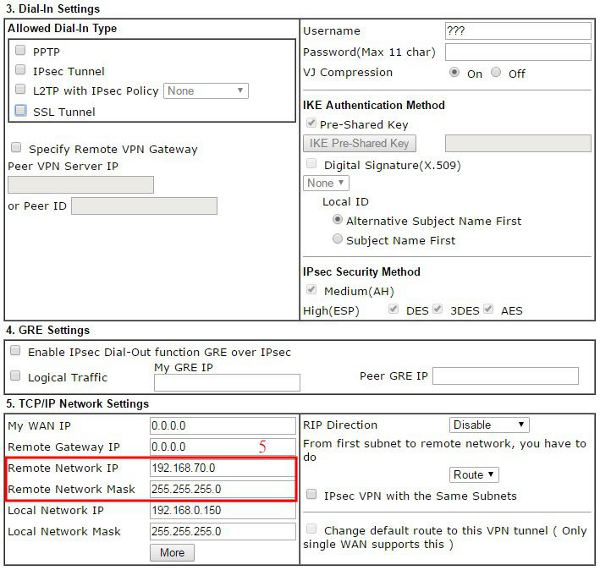Click the 'High(ESP)' label
This screenshot has width=600, height=570.
(x=331, y=311)
